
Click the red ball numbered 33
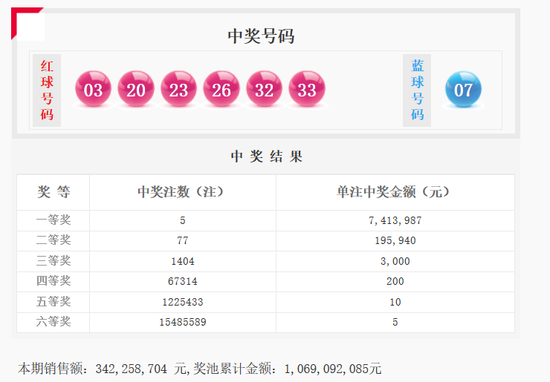click(307, 89)
